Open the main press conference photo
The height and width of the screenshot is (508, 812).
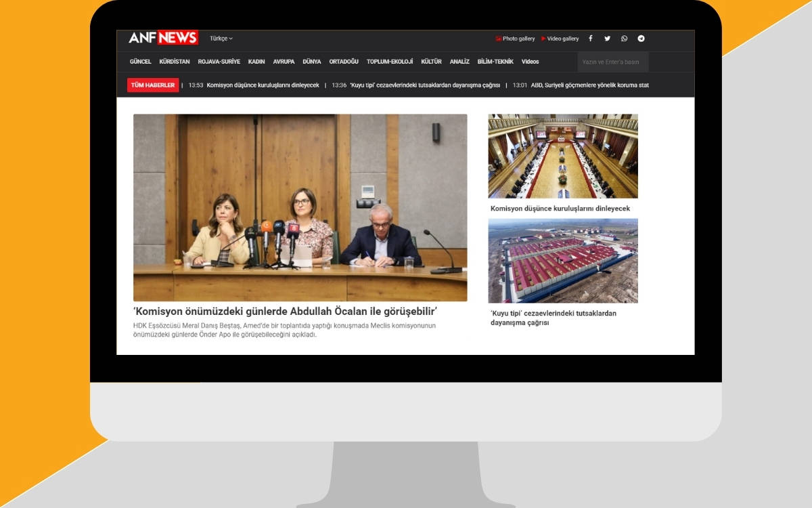(300, 207)
